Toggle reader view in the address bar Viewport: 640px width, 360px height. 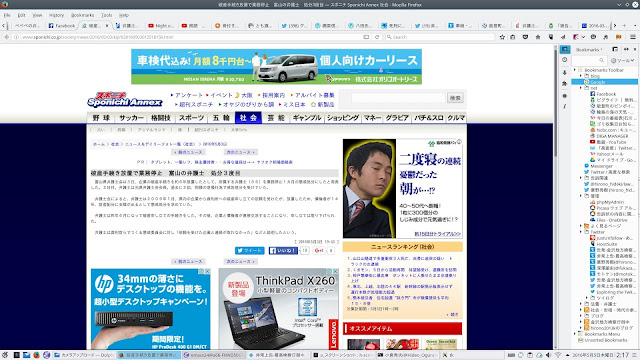tap(366, 37)
